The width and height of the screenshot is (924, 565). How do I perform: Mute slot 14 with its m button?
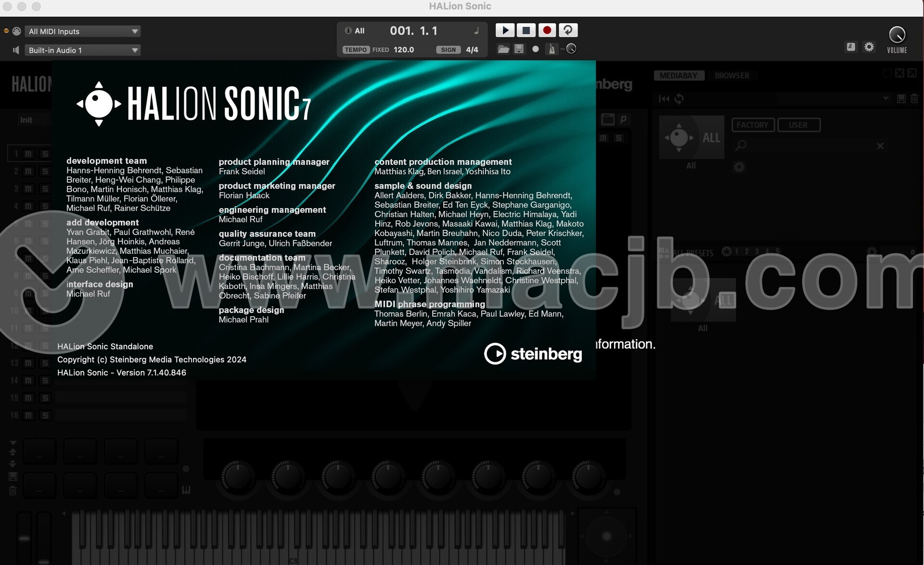(28, 381)
